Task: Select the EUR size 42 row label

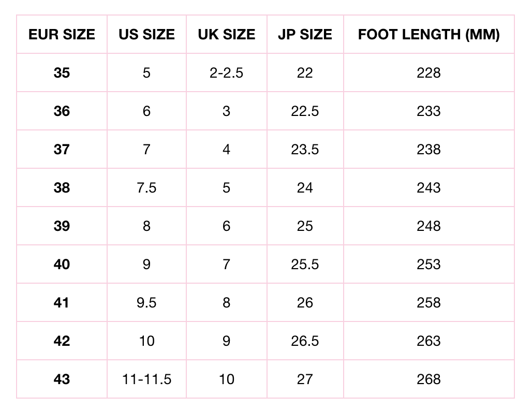Action: tap(62, 341)
